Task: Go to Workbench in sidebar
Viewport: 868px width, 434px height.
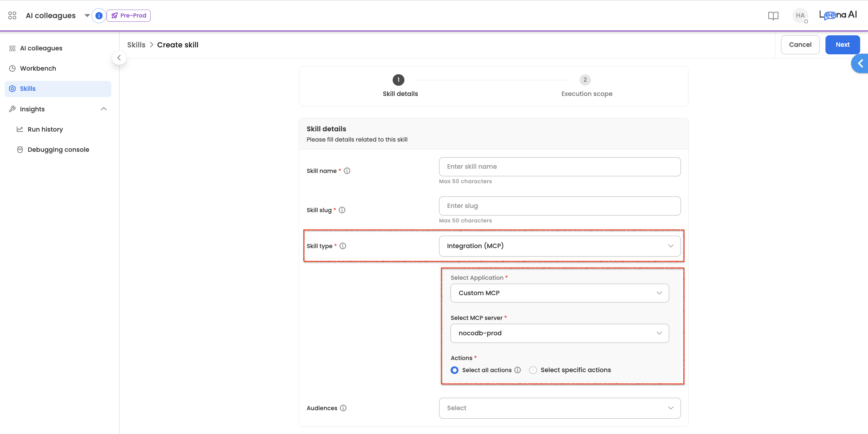Action: coord(38,69)
